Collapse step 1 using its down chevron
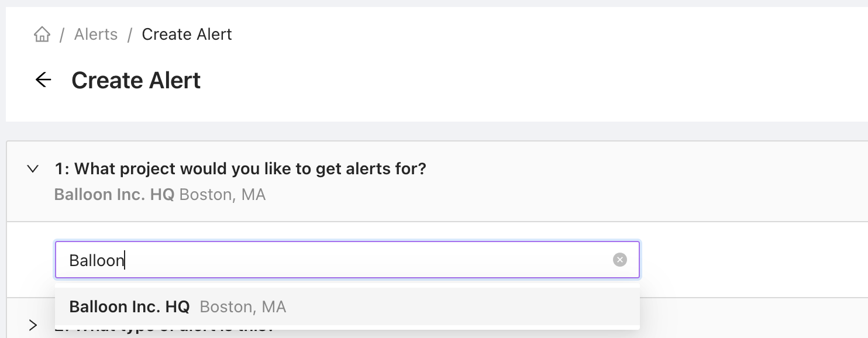 click(x=33, y=169)
